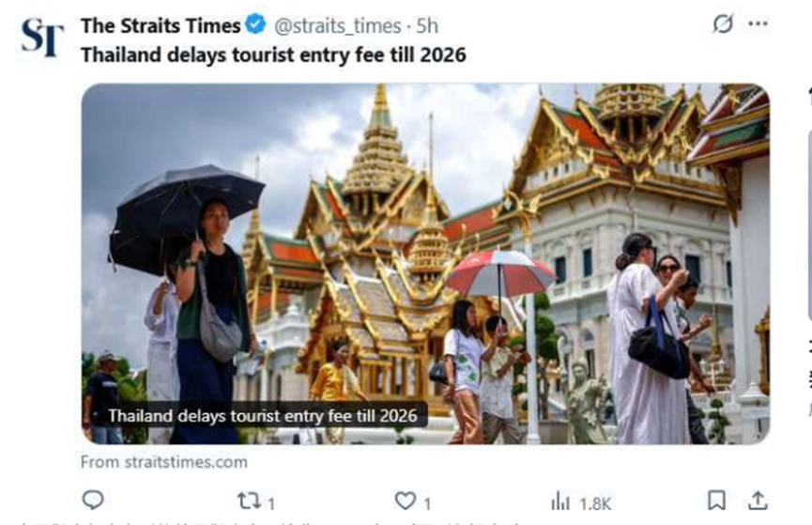This screenshot has width=812, height=525.
Task: Open the Grok explain icon
Action: pyautogui.click(x=723, y=23)
